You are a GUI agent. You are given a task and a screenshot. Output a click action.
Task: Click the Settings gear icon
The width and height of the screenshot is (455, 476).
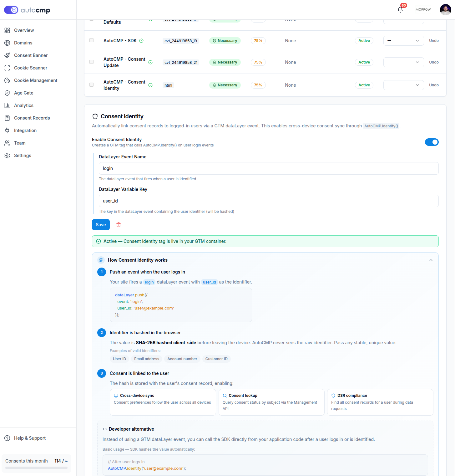(7, 156)
